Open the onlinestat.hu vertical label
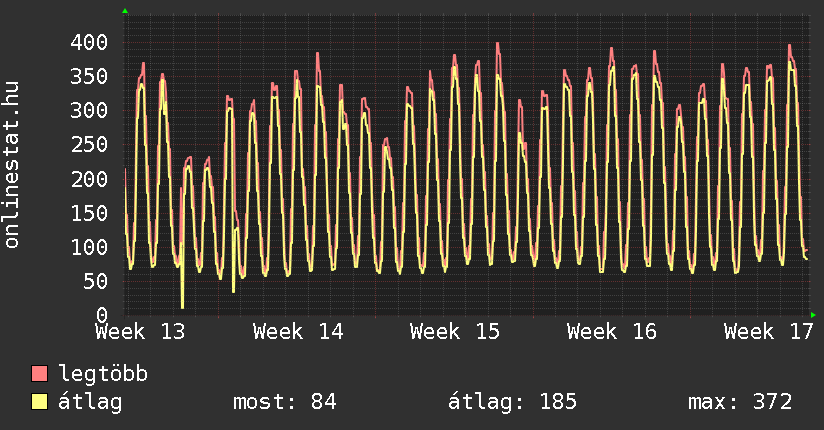 (13, 166)
